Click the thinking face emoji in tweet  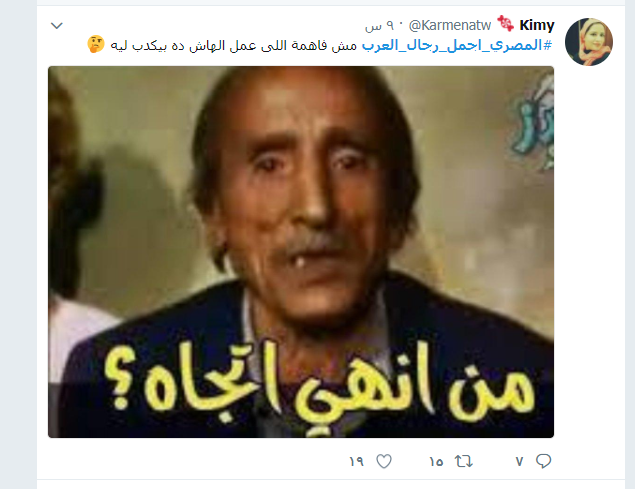point(96,44)
